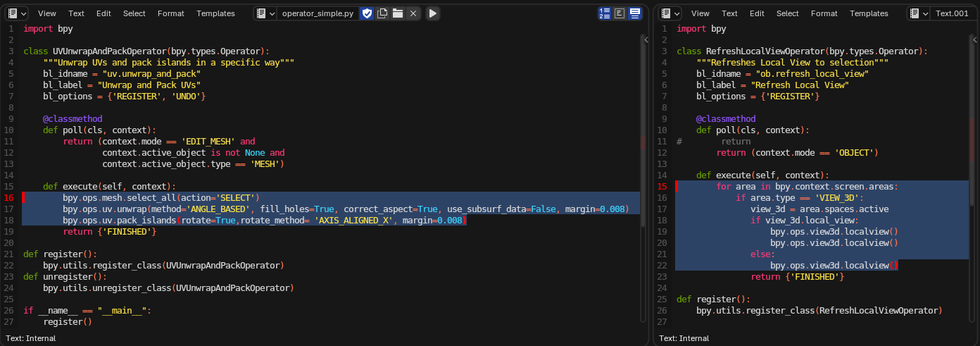Image resolution: width=980 pixels, height=346 pixels.
Task: Open Format menu in left text editor
Action: 171,13
